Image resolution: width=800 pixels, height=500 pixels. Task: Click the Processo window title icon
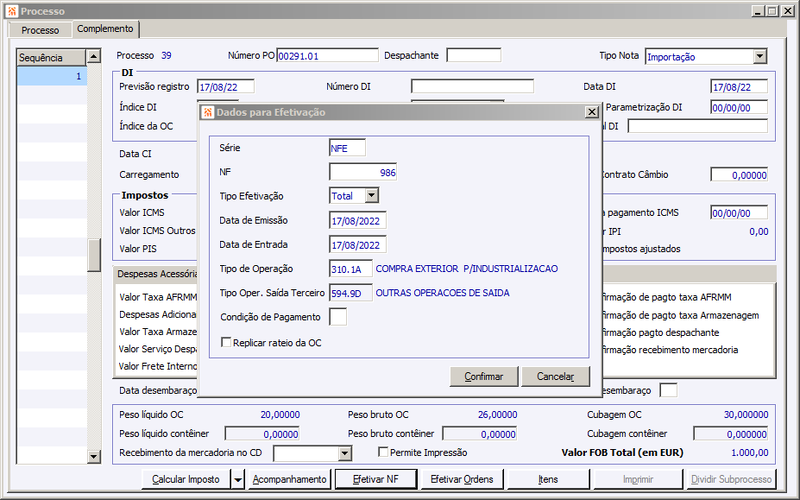pyautogui.click(x=12, y=11)
